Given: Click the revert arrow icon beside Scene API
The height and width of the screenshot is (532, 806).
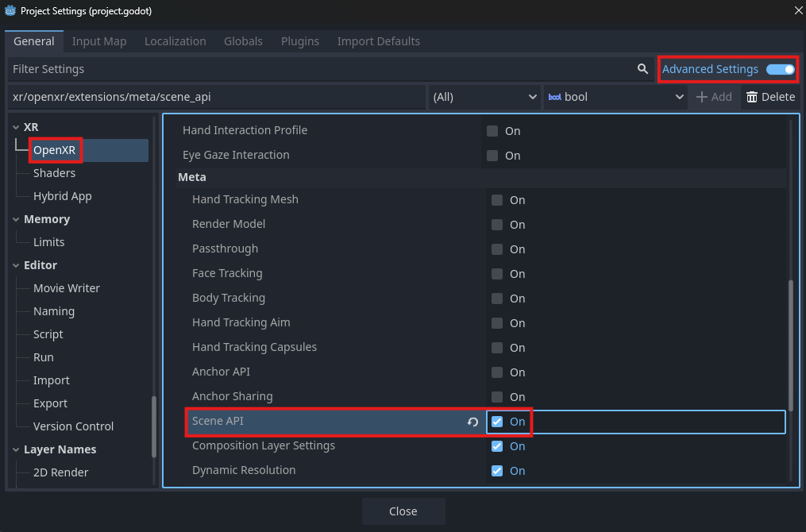Looking at the screenshot, I should [472, 422].
